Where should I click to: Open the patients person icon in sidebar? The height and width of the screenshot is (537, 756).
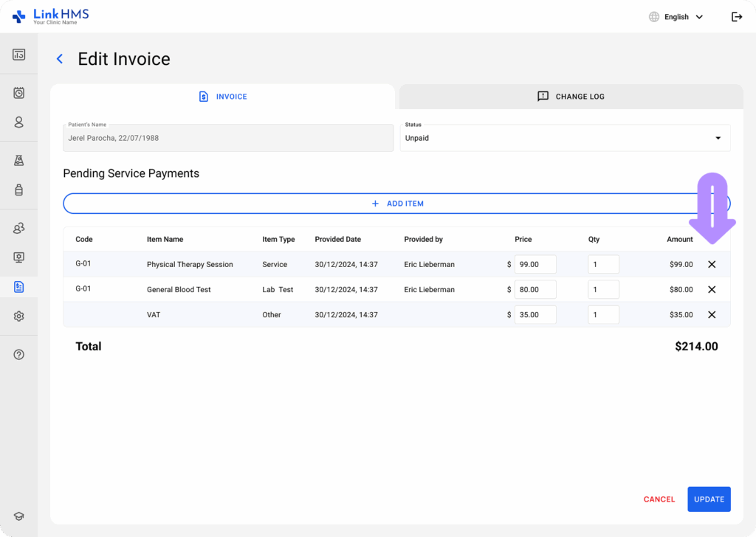pos(18,122)
